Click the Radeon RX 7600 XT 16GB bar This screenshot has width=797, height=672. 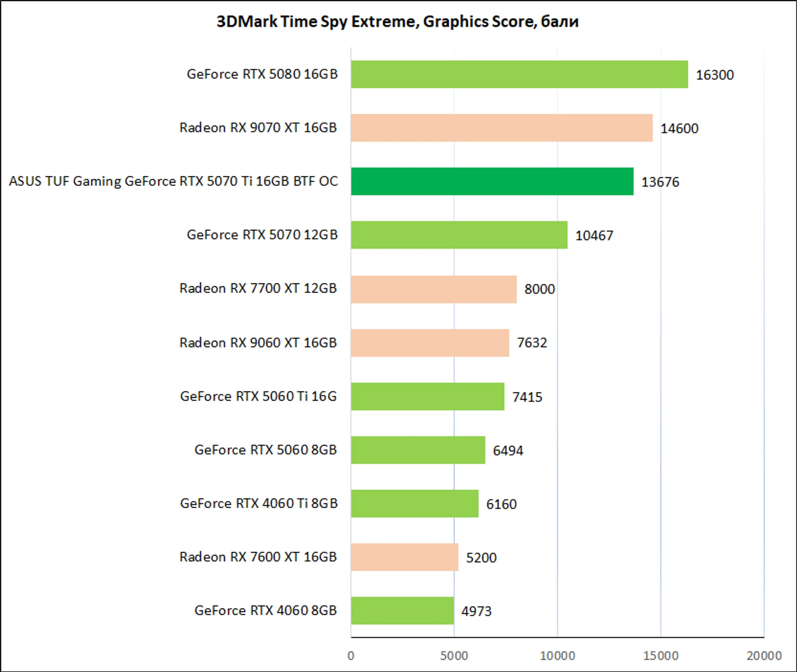[x=405, y=557]
